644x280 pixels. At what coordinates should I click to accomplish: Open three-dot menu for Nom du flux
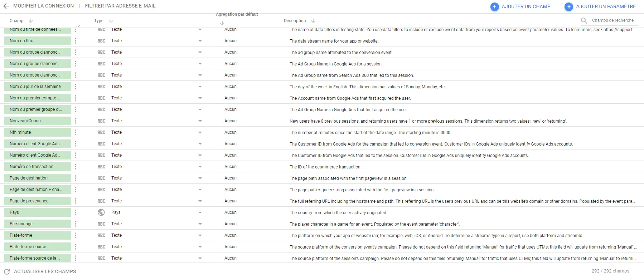click(76, 41)
